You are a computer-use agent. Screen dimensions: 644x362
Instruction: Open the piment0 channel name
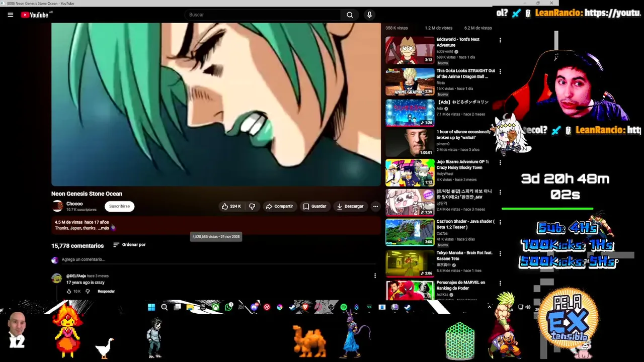coord(443,144)
